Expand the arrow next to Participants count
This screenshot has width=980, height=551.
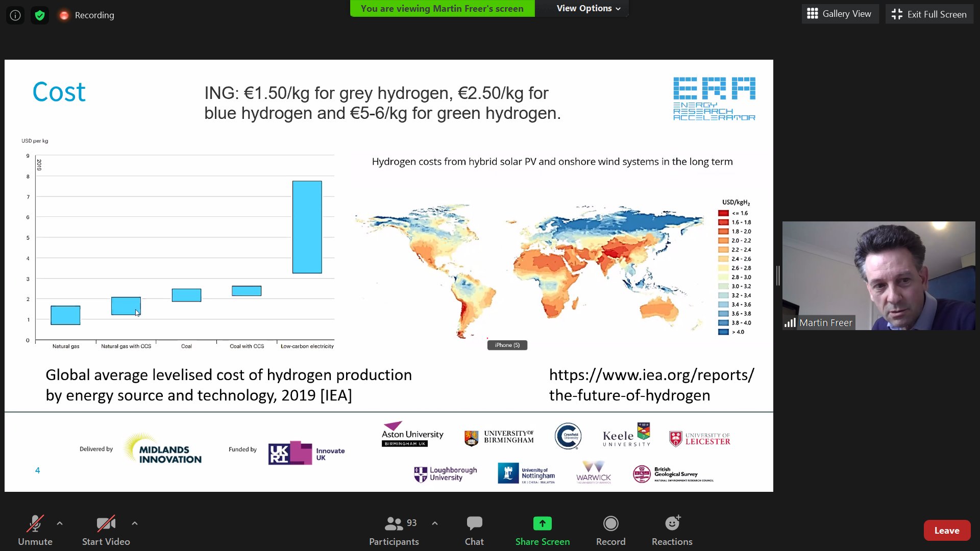(x=434, y=523)
